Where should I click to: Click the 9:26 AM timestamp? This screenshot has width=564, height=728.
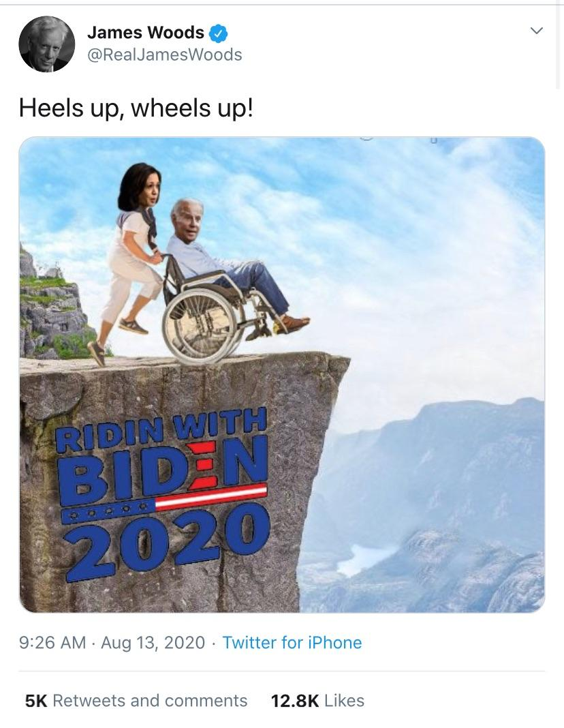point(52,643)
